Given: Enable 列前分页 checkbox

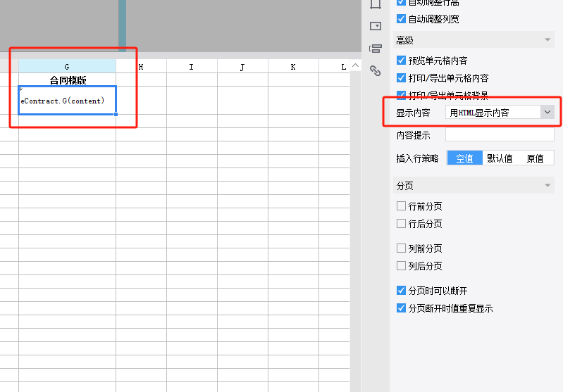Looking at the screenshot, I should pos(401,248).
